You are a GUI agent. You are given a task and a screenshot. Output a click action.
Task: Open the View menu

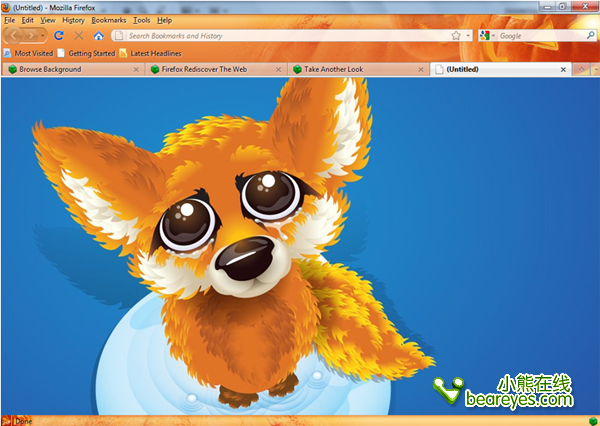pyautogui.click(x=48, y=20)
